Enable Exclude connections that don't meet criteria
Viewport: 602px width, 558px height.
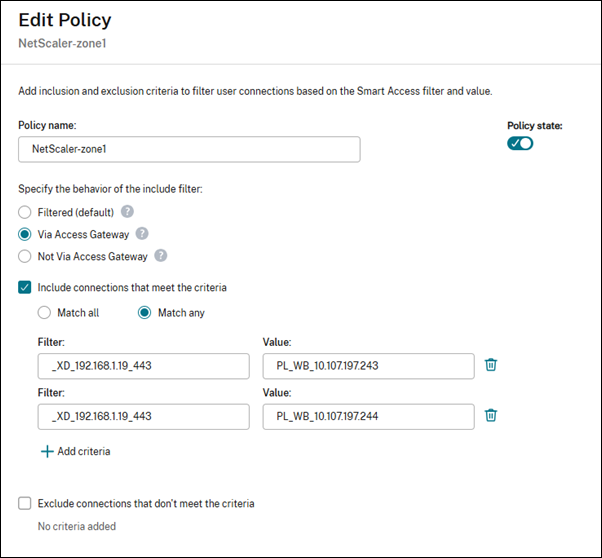click(25, 503)
